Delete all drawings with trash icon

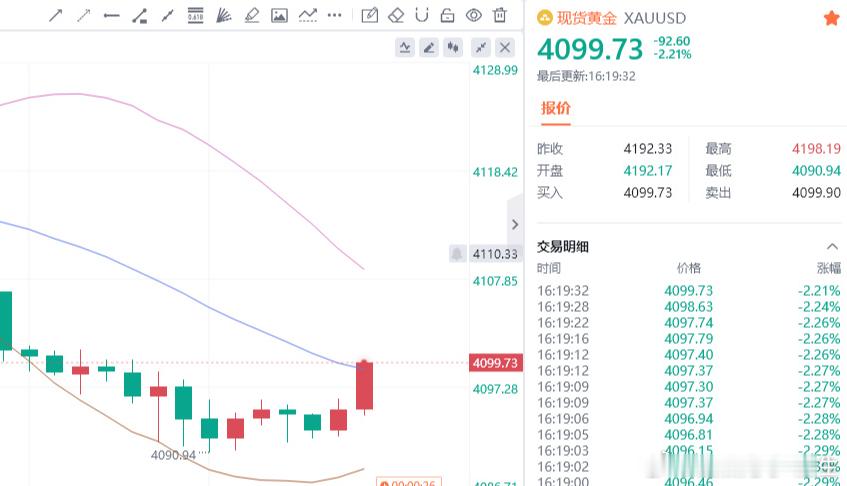click(x=500, y=15)
